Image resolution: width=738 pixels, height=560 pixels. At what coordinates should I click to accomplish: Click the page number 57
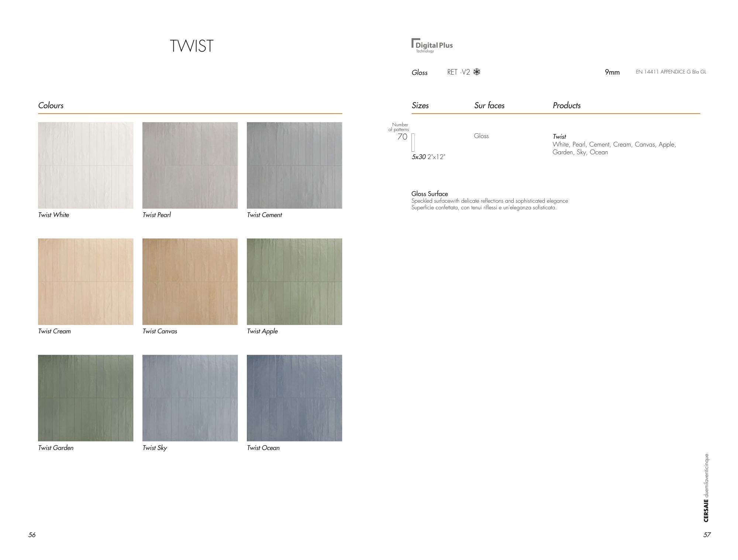(707, 535)
